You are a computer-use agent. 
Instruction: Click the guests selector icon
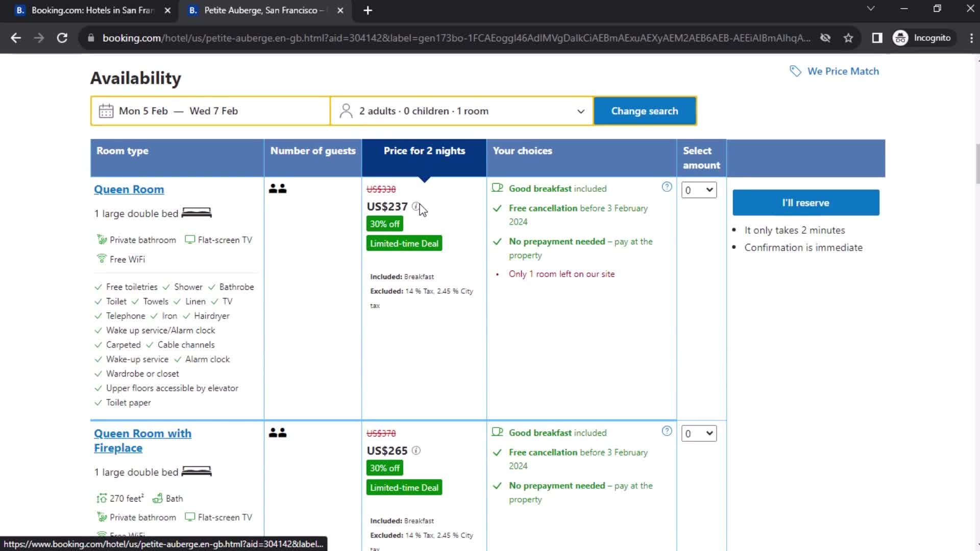(347, 111)
